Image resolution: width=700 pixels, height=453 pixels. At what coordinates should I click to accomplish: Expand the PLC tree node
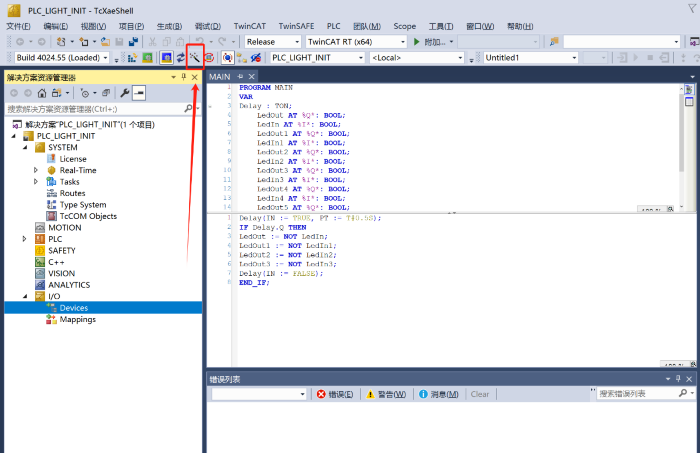pos(25,239)
